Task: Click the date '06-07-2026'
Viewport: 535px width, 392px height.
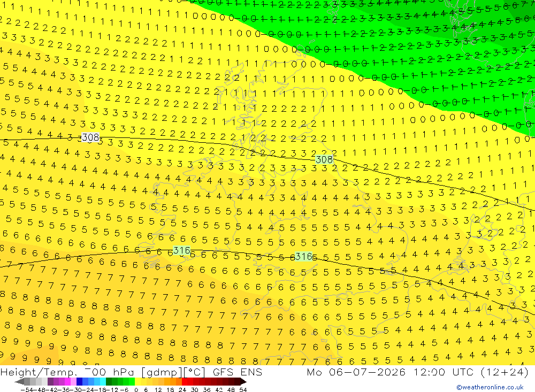Action: coord(367,372)
